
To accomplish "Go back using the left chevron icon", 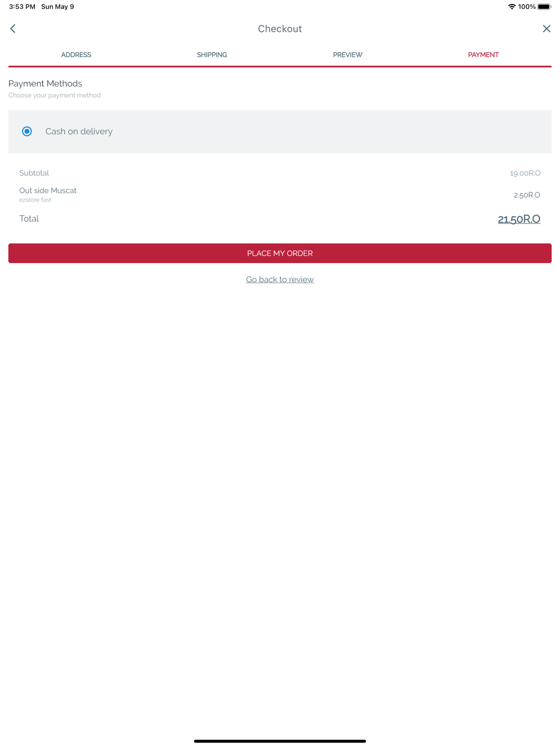I will pos(13,29).
